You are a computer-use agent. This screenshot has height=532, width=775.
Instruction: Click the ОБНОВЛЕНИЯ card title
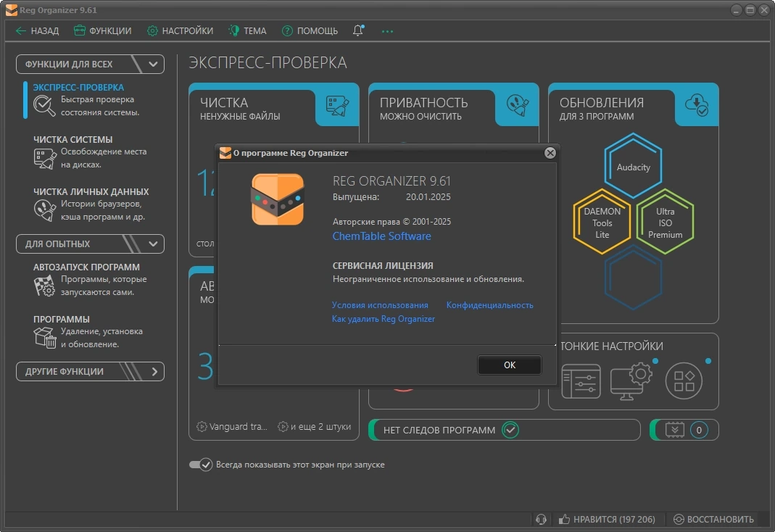coord(602,103)
